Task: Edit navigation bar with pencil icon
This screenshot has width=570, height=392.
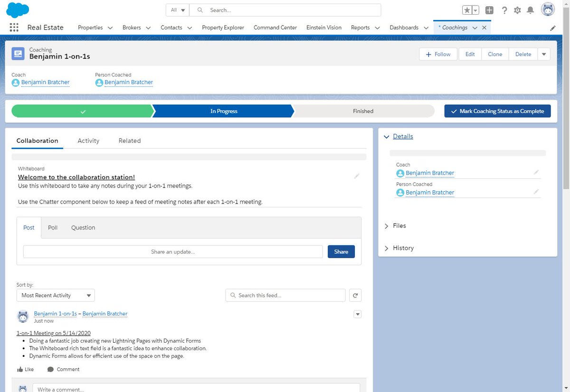Action: tap(553, 28)
